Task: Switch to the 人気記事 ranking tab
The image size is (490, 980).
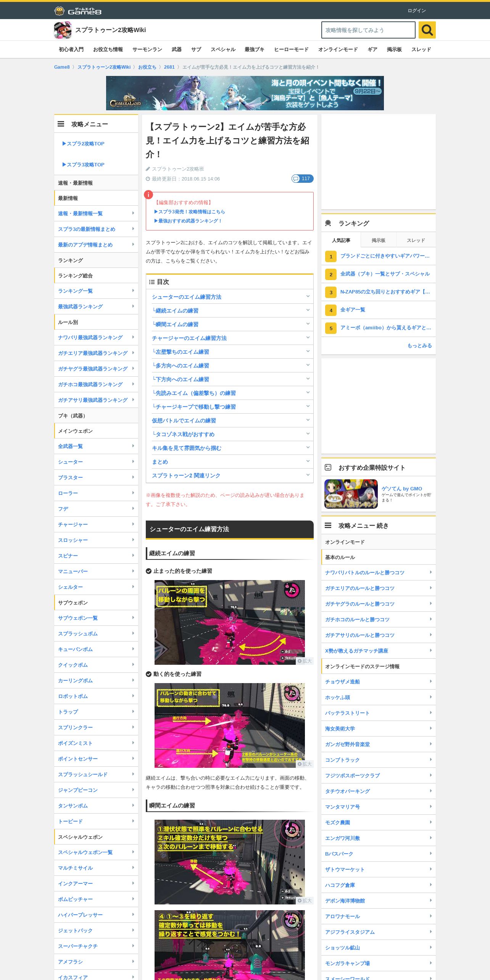Action: [x=341, y=240]
